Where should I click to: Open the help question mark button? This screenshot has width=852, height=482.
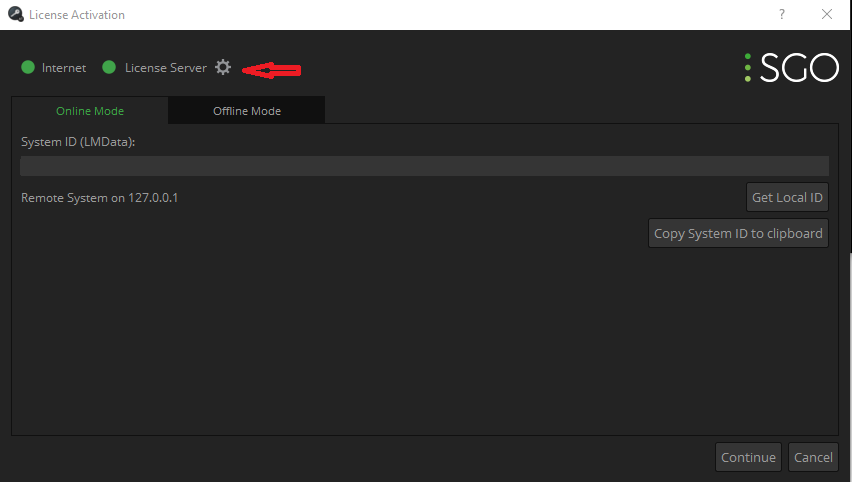[781, 15]
